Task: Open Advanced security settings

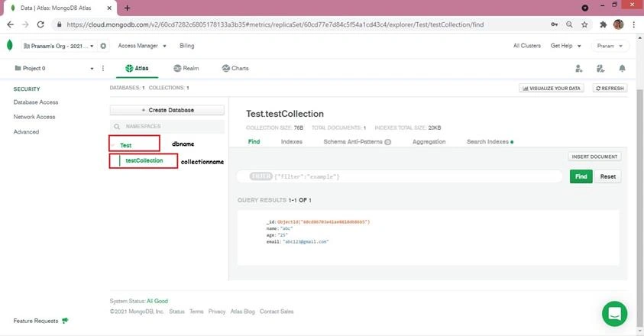Action: (x=26, y=132)
